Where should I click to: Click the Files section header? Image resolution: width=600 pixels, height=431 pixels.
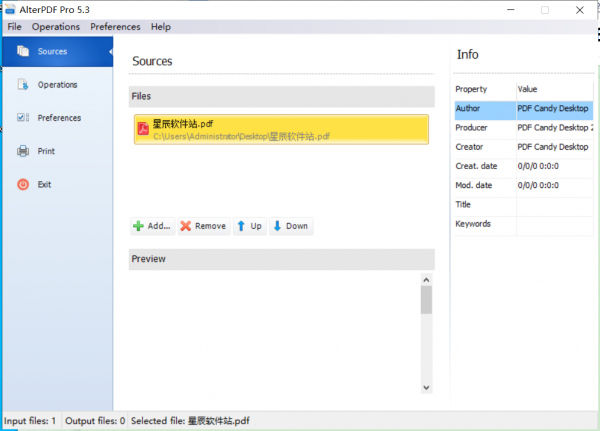[282, 96]
